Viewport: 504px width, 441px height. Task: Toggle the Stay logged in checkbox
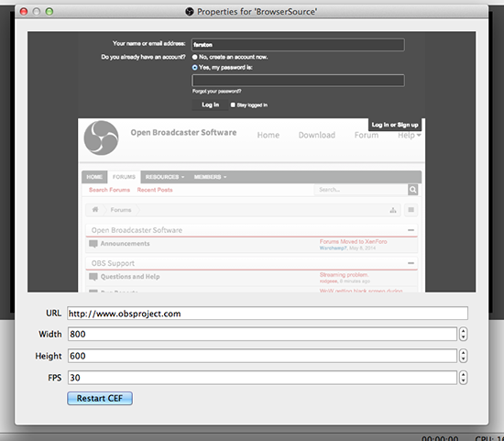coord(233,105)
